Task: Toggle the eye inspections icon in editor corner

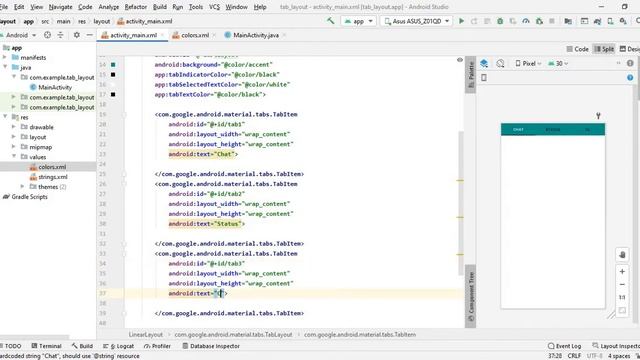Action: point(460,60)
